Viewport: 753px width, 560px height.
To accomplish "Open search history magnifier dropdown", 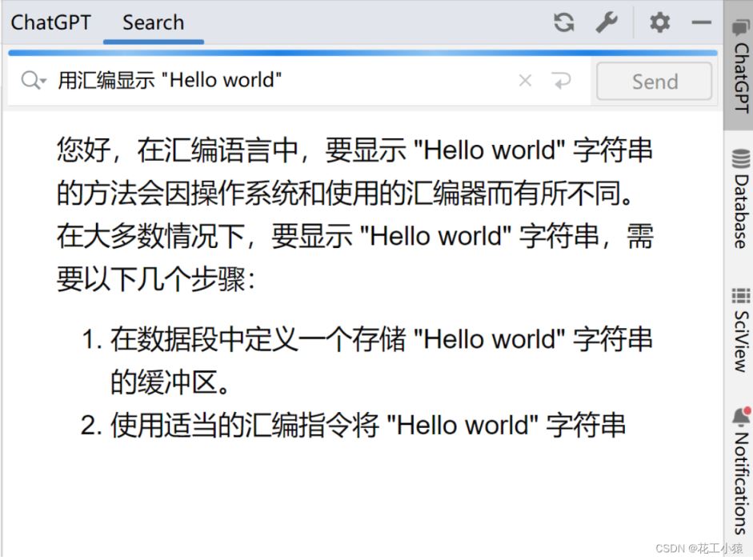I will tap(34, 80).
